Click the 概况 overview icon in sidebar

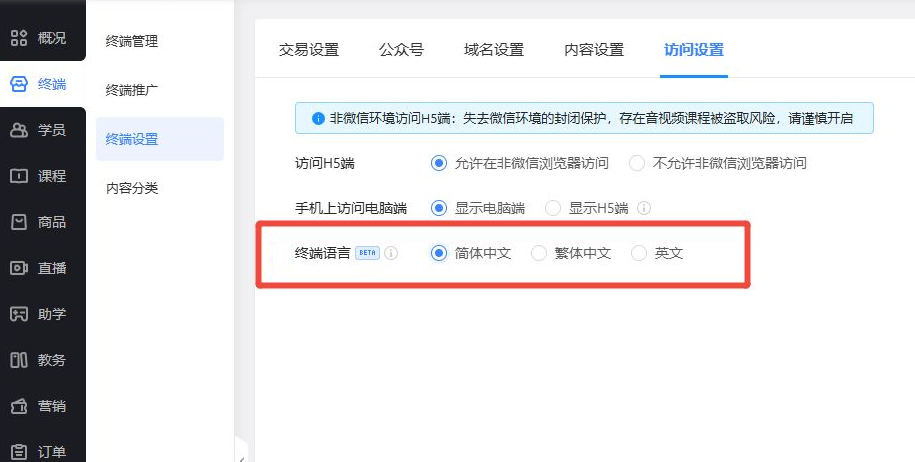[x=19, y=38]
